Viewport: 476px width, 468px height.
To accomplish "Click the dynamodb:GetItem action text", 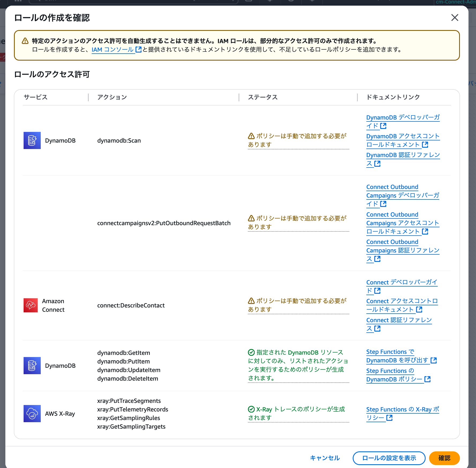I will [124, 353].
